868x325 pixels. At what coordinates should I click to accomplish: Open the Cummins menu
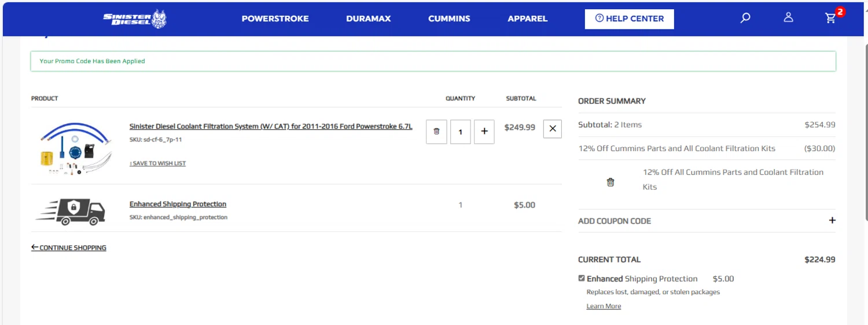point(449,19)
